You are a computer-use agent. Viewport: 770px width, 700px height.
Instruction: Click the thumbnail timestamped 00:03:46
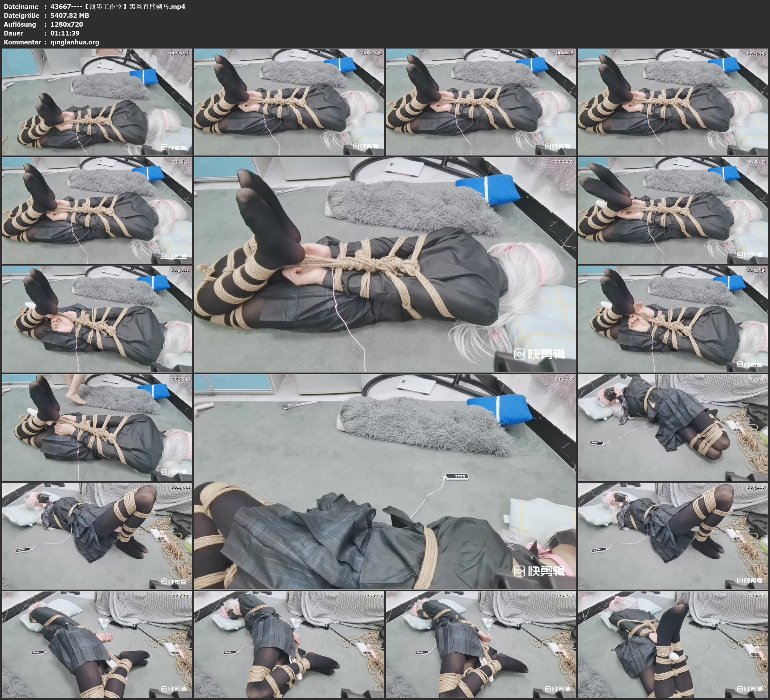(97, 102)
